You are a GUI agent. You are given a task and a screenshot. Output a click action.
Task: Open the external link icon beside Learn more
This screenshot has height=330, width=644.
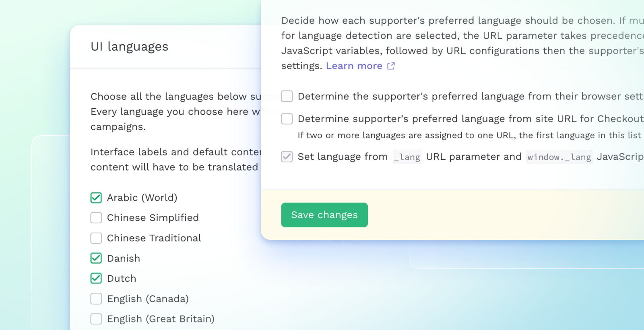point(391,66)
